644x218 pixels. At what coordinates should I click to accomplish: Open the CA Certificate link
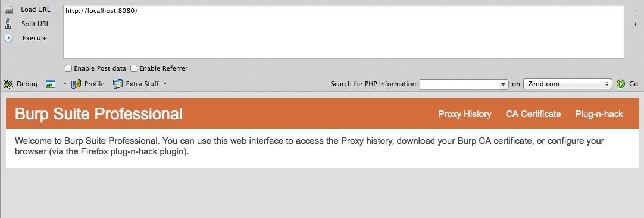tap(533, 114)
